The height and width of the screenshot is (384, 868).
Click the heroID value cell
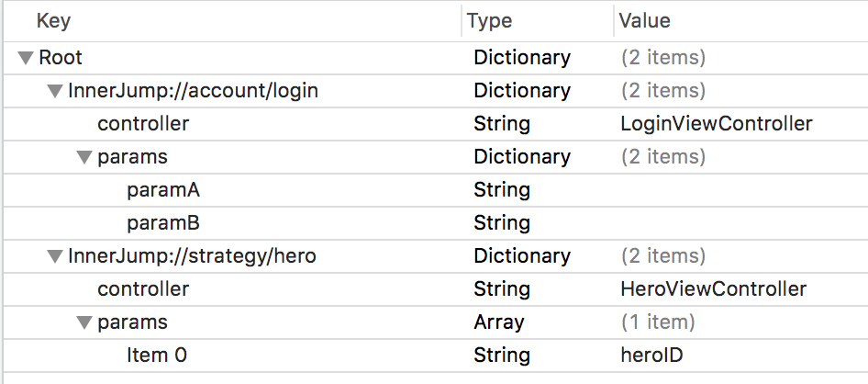(651, 356)
